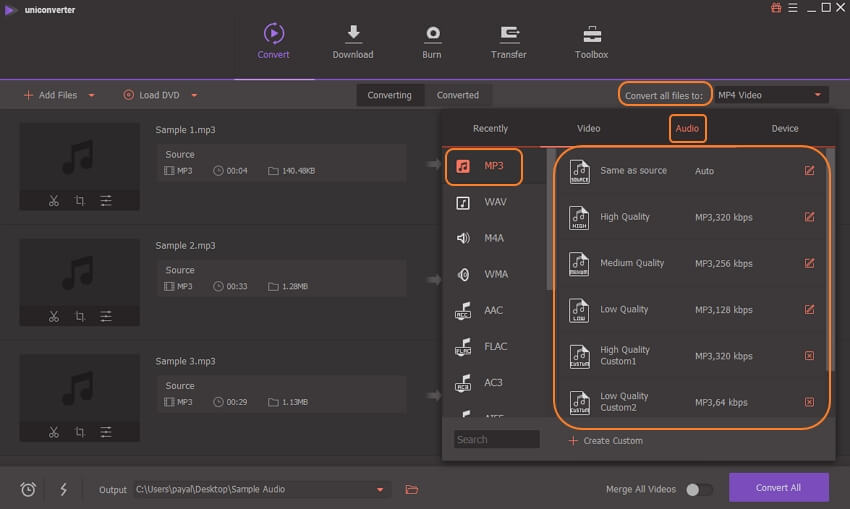Click the high speed conversion lightning icon
The image size is (850, 509).
click(x=63, y=489)
